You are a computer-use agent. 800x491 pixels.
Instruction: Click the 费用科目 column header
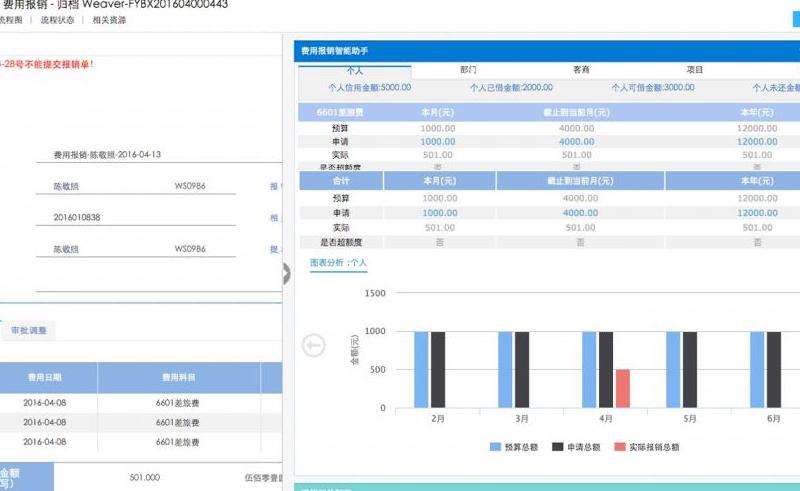(178, 378)
